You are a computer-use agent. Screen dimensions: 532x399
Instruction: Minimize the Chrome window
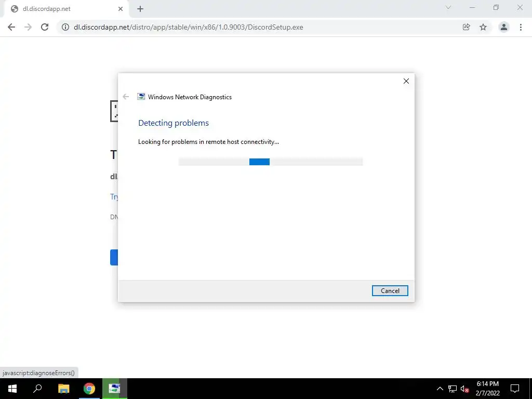tap(472, 7)
